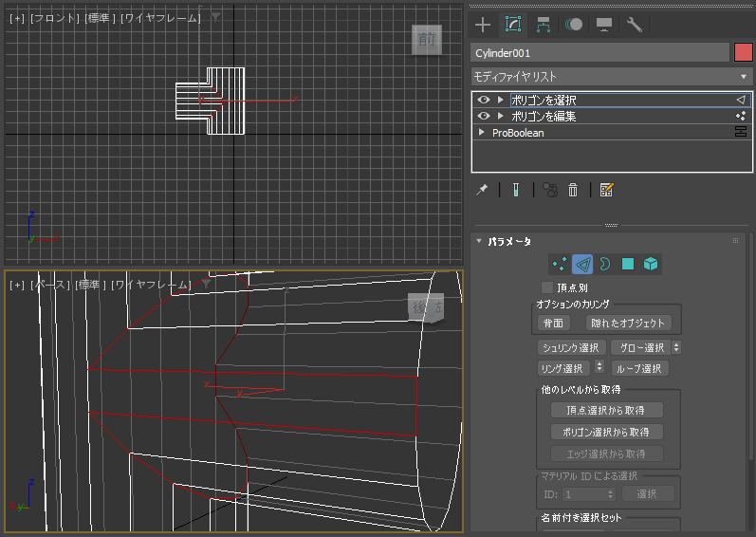
Task: Toggle the 背面 culling button
Action: [554, 323]
